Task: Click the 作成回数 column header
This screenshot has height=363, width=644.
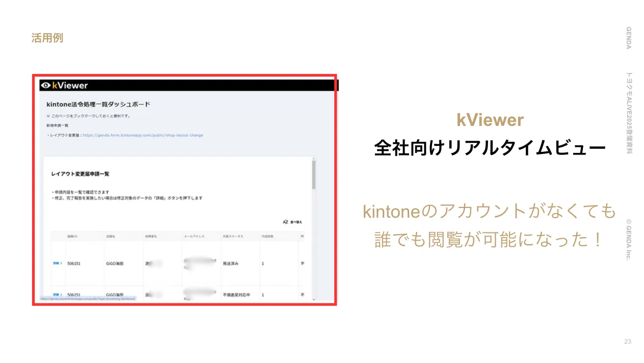Action: (269, 237)
